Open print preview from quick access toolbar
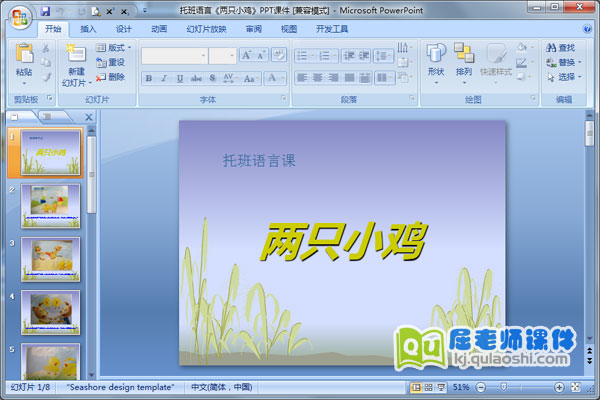The width and height of the screenshot is (600, 400). [x=96, y=12]
